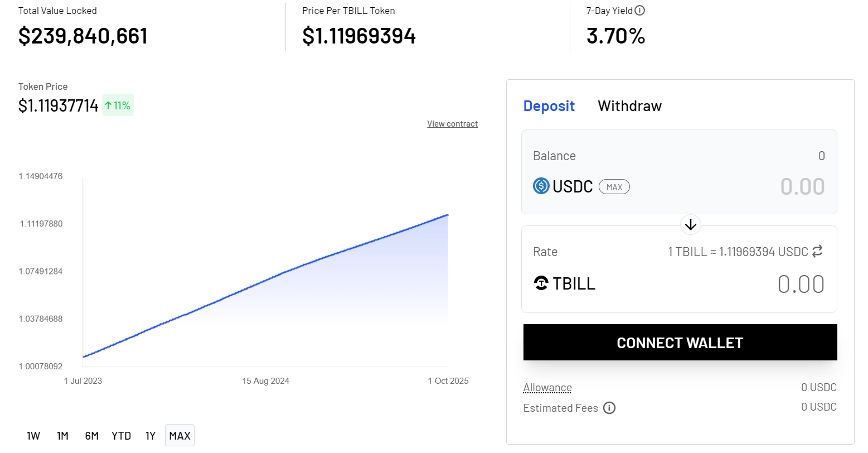Select the 1Y chart range
868x453 pixels.
pyautogui.click(x=151, y=436)
